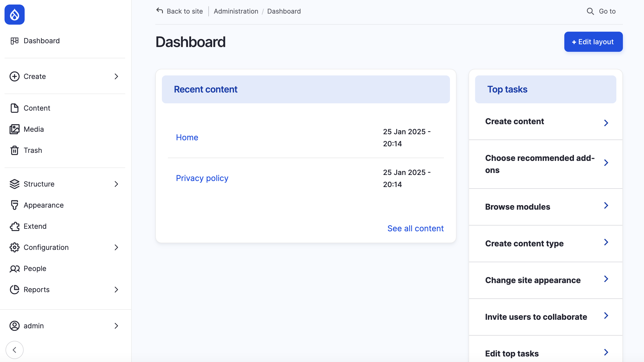
Task: Click the admin user avatar icon
Action: point(15,326)
